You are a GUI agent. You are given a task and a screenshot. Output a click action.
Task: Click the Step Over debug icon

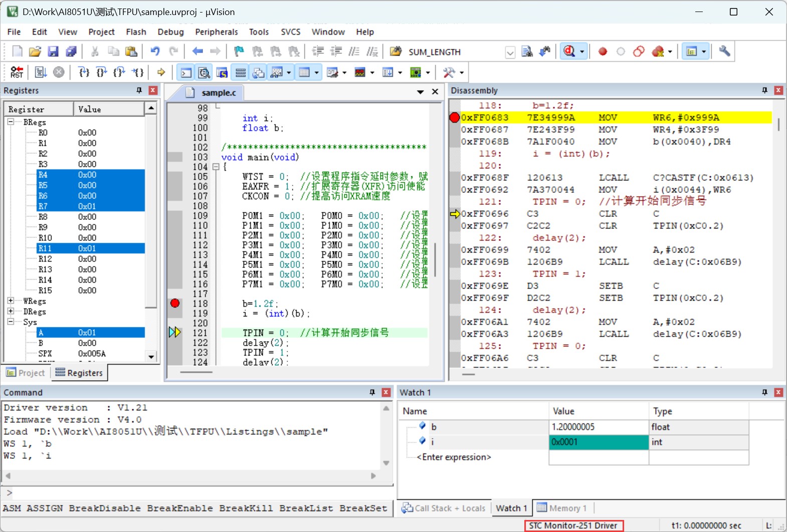tap(102, 72)
